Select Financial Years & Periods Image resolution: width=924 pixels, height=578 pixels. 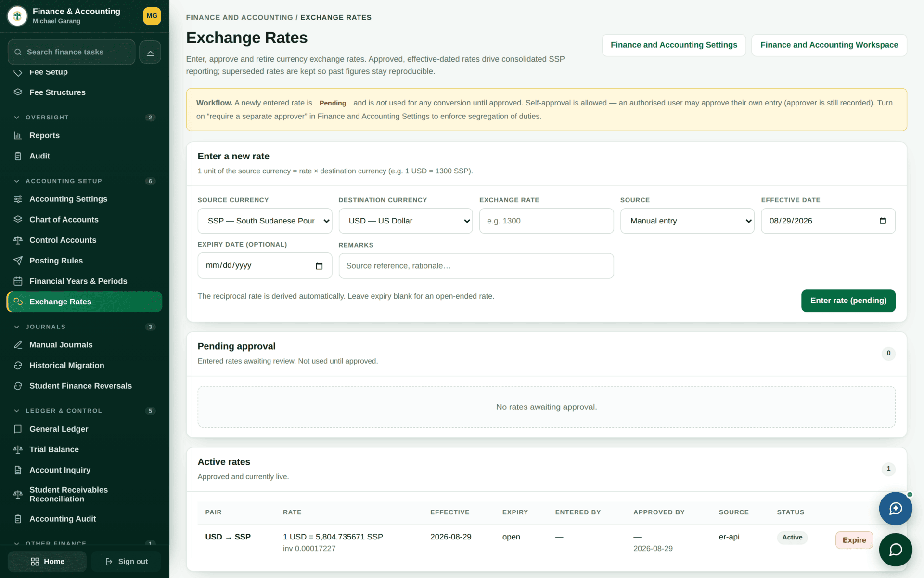[x=85, y=281]
